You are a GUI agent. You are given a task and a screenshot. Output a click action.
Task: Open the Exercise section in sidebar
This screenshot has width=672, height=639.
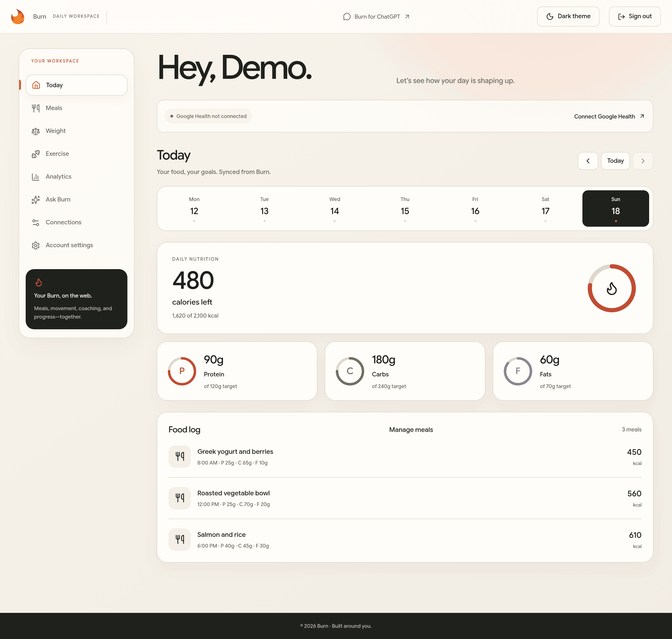click(x=76, y=154)
